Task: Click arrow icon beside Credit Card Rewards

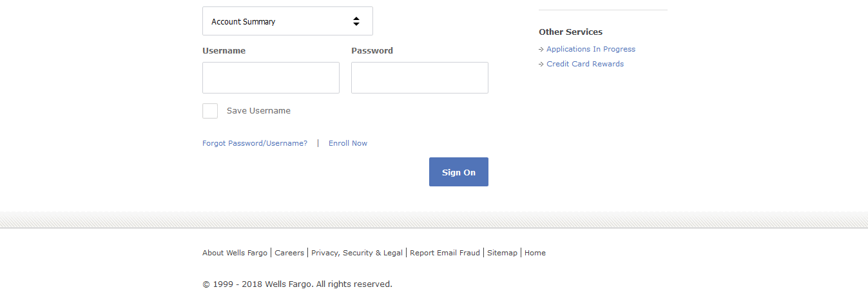Action: coord(541,64)
